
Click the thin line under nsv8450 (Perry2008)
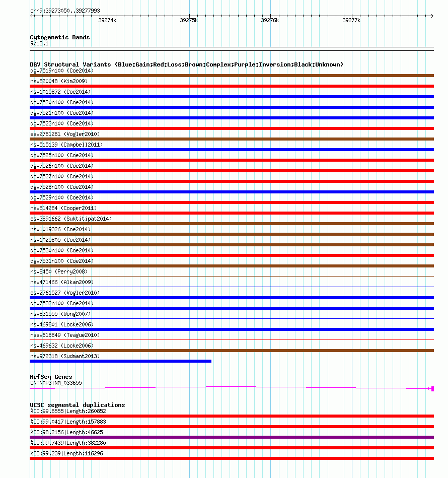click(232, 276)
